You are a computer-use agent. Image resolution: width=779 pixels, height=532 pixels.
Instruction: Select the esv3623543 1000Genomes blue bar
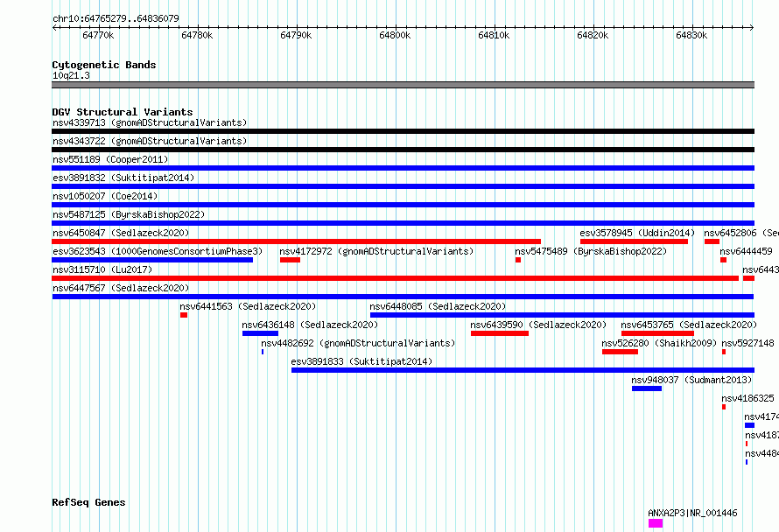pos(152,260)
